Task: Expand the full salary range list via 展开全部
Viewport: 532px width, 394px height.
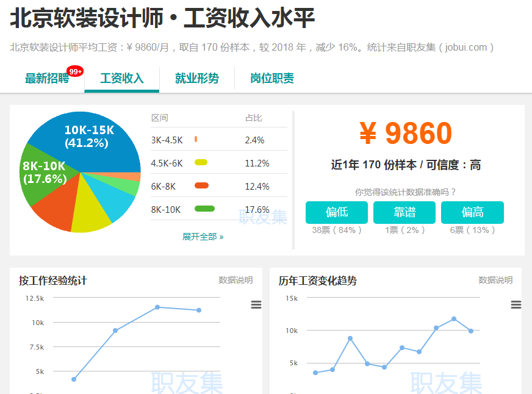Action: [x=203, y=237]
